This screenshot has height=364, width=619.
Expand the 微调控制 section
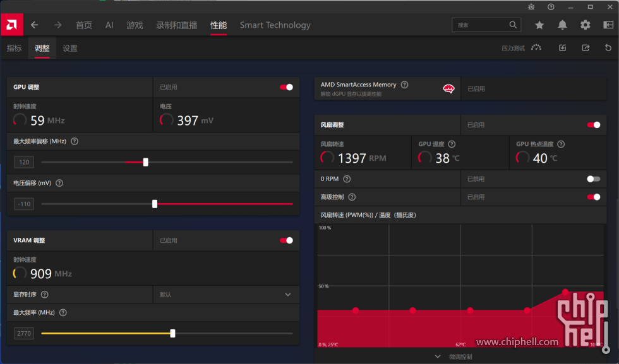454,356
